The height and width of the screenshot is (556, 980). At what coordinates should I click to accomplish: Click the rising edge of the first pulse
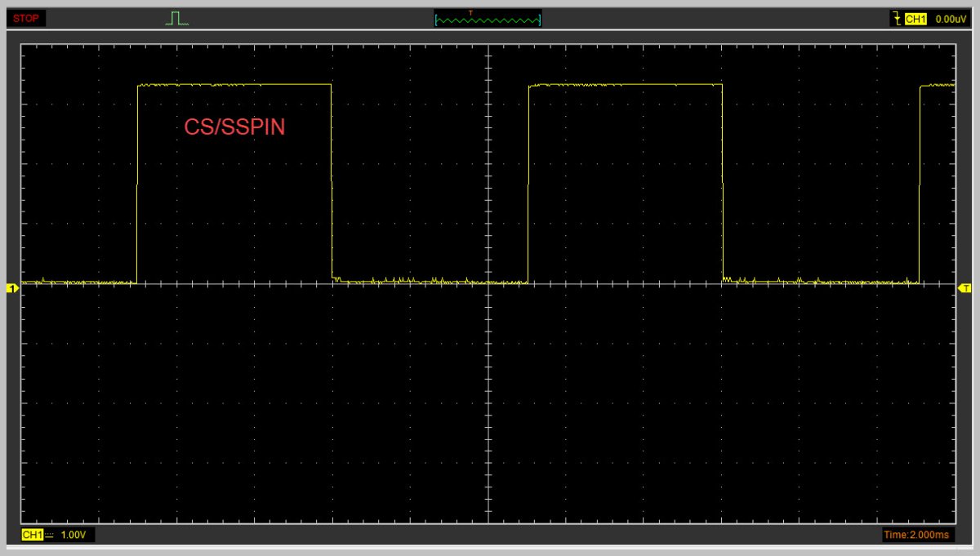tap(136, 180)
